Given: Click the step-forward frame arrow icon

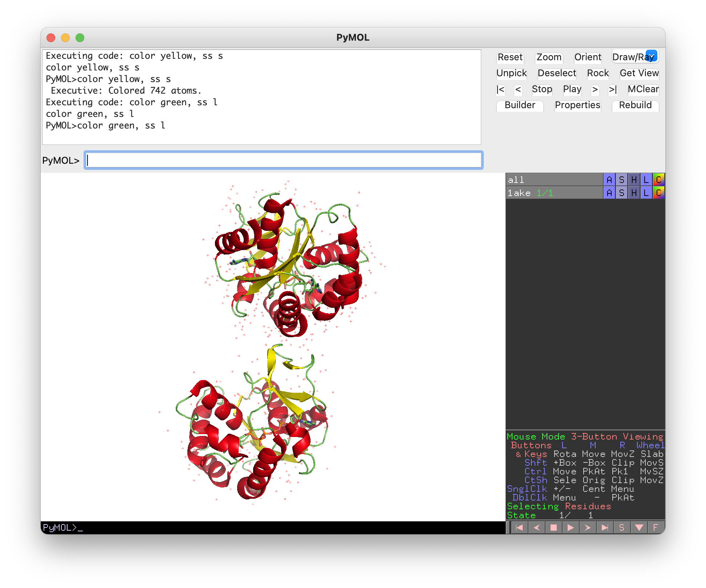Looking at the screenshot, I should coord(587,527).
